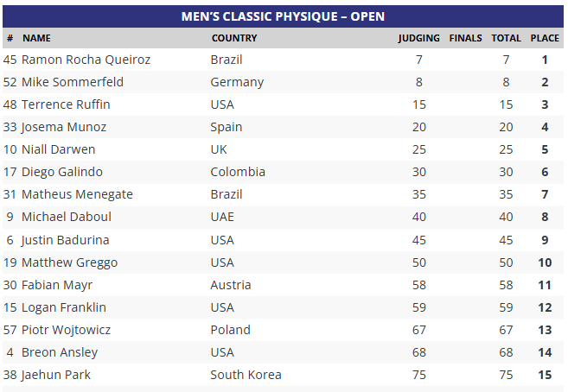Select the Josema Munoz name cell

point(64,127)
